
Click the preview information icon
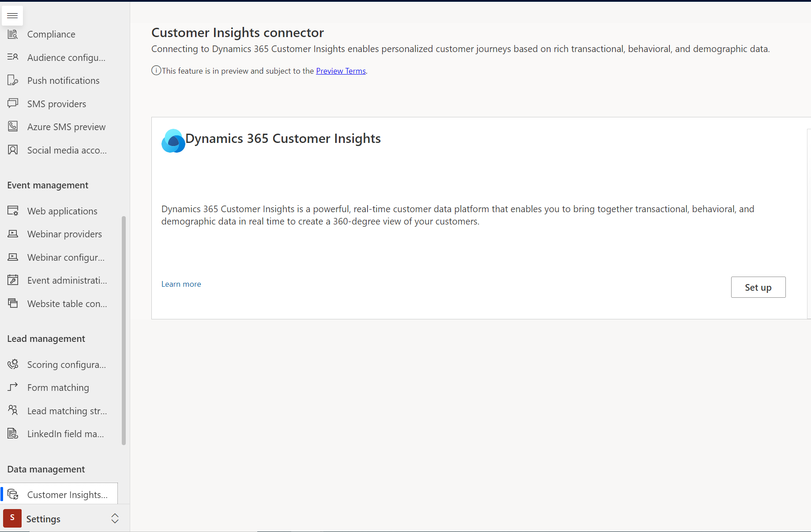click(156, 71)
